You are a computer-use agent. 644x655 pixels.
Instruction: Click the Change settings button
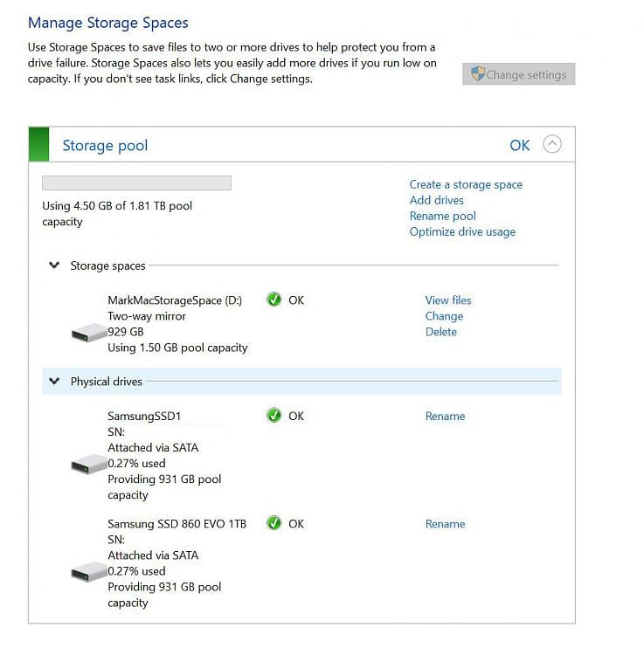coord(519,74)
